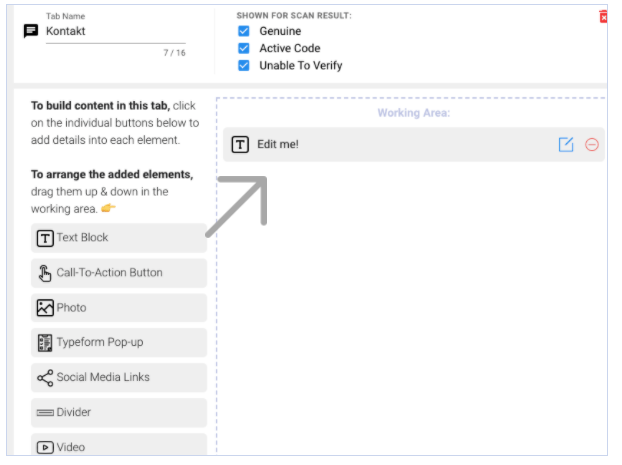
Task: Click 'To arrange the added elements,' text
Action: 112,174
